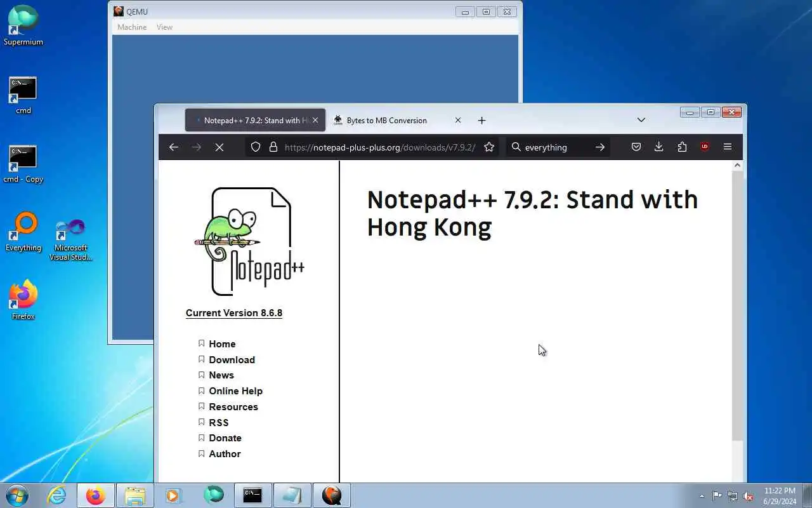812x508 pixels.
Task: Open the Current Version 8.6.8 link
Action: click(x=234, y=313)
